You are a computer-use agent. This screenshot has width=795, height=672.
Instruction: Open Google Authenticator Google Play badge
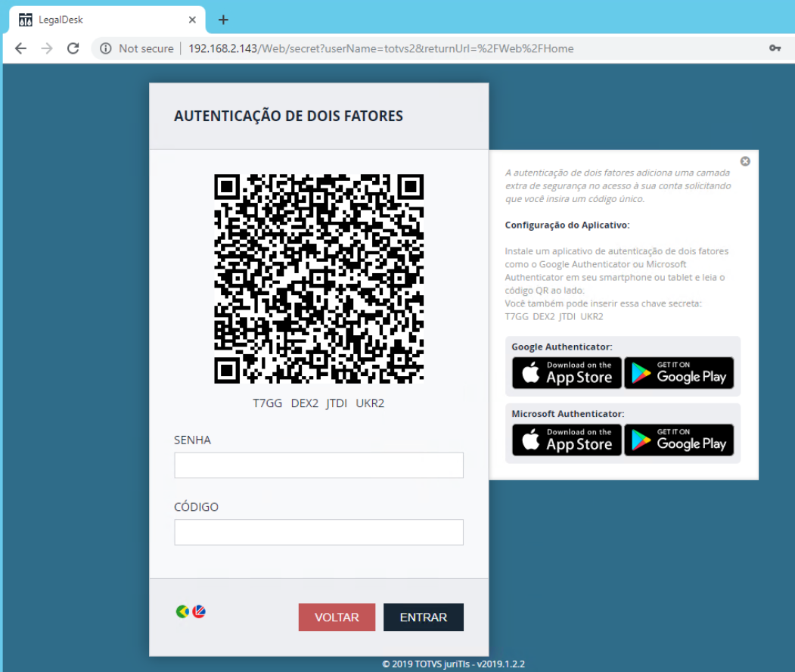pos(679,373)
